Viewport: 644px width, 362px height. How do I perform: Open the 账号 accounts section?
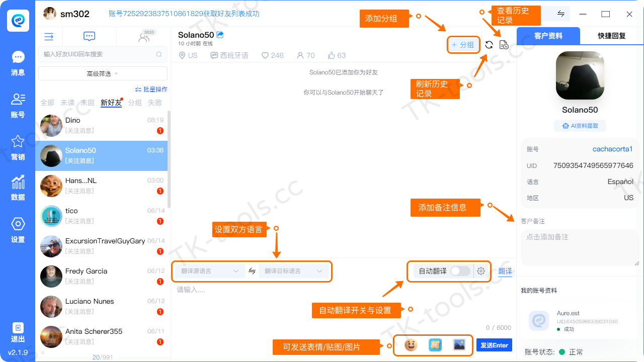18,106
